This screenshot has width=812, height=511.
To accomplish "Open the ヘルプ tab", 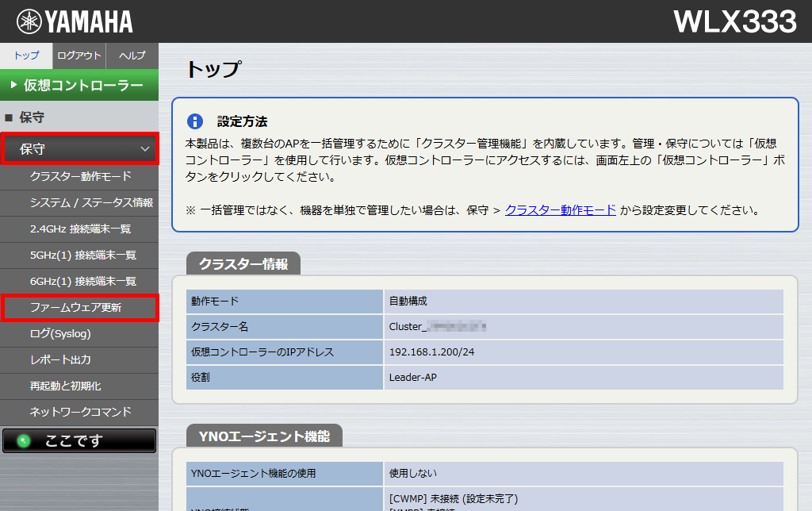I will pos(132,56).
